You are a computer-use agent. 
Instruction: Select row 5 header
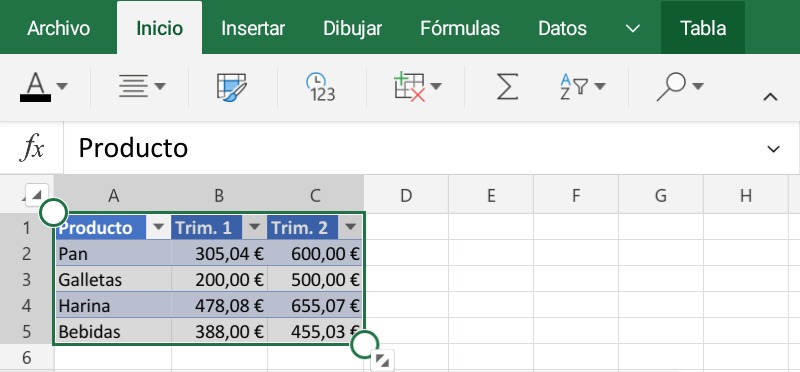click(27, 331)
